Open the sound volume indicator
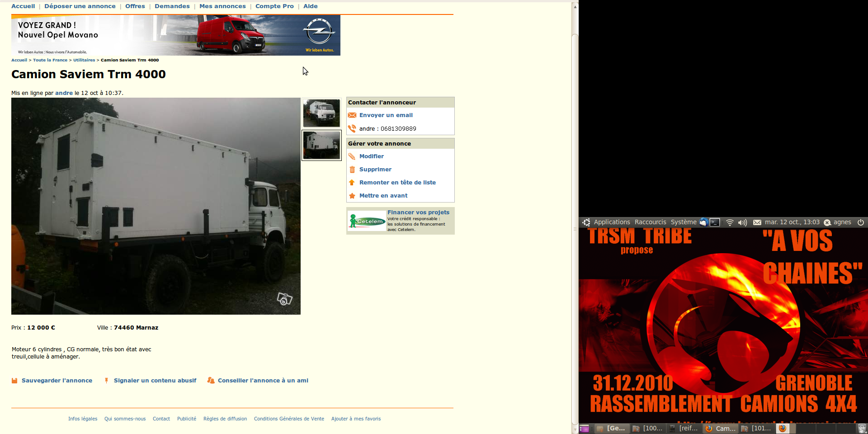The width and height of the screenshot is (868, 434). click(x=742, y=222)
